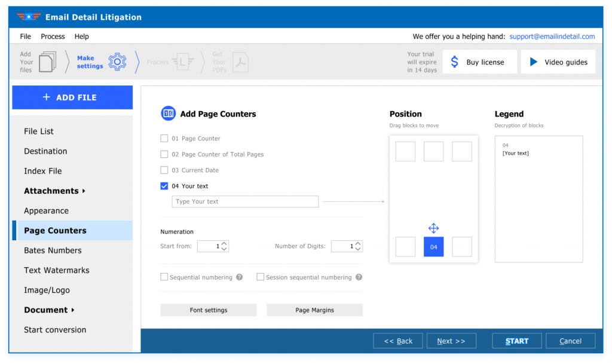The image size is (612, 364).
Task: Uncheck 04 Your text checkbox
Action: 164,186
